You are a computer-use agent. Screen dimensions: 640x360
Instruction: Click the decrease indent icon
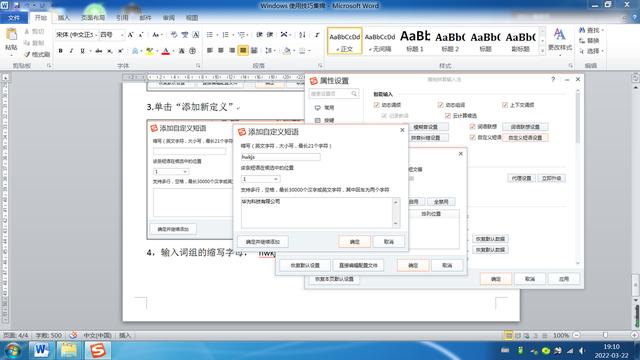259,35
